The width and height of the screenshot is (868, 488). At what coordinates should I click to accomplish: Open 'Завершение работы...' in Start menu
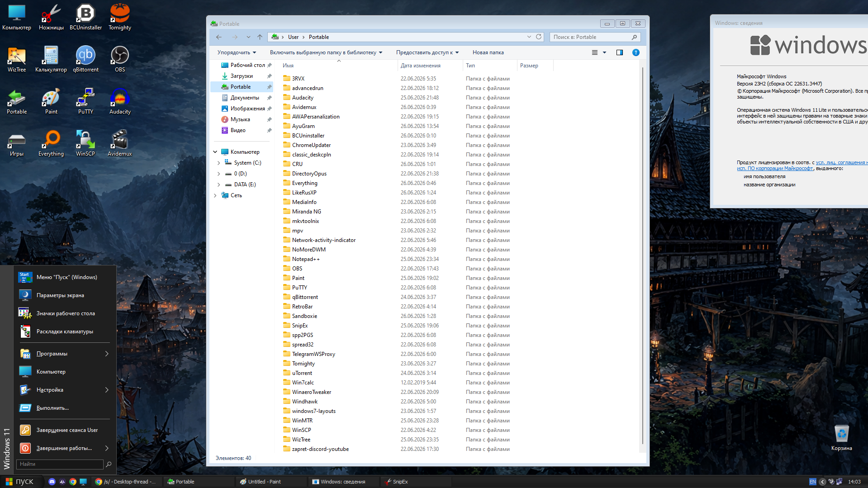65,448
